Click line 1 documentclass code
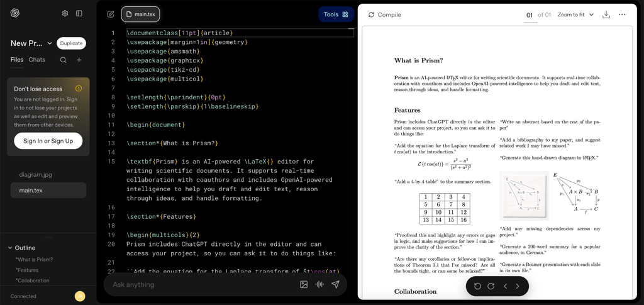 (180, 33)
